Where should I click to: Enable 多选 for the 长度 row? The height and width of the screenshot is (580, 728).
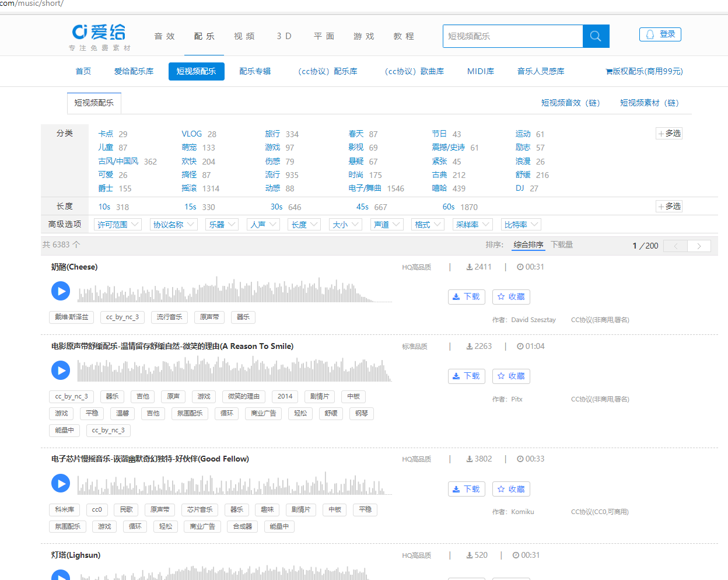tap(669, 207)
